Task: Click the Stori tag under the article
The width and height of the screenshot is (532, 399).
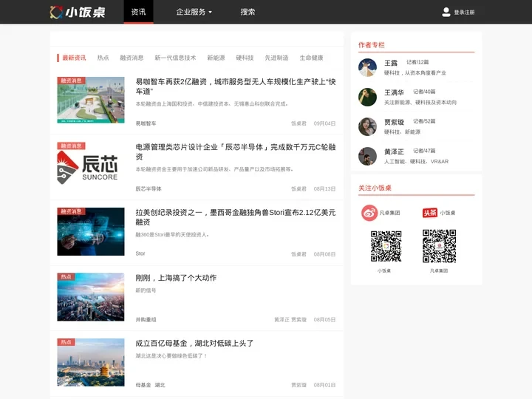Action: point(140,253)
